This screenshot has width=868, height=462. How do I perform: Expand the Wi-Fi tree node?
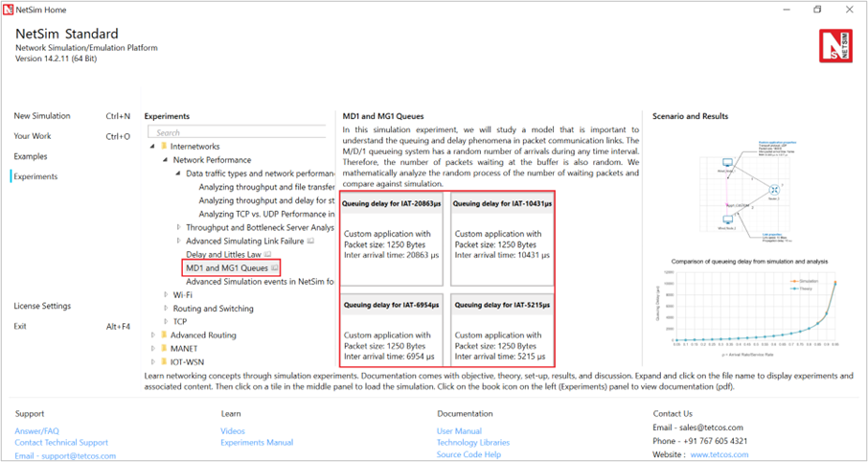(166, 295)
